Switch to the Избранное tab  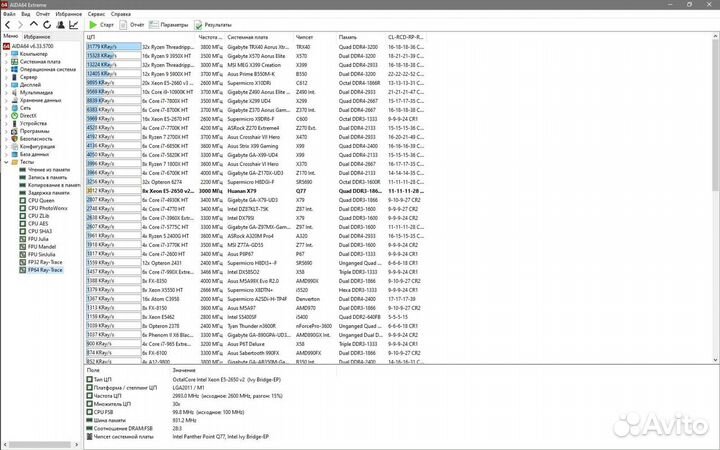(x=38, y=35)
